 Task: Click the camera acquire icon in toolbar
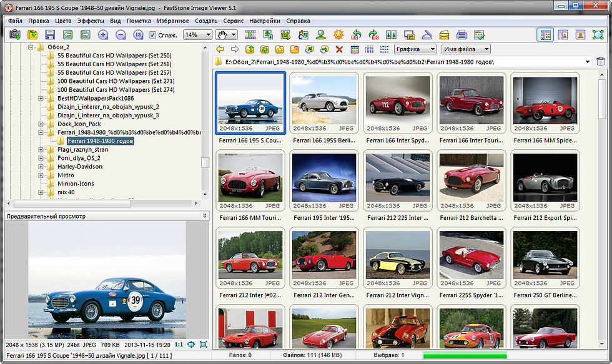coord(15,35)
